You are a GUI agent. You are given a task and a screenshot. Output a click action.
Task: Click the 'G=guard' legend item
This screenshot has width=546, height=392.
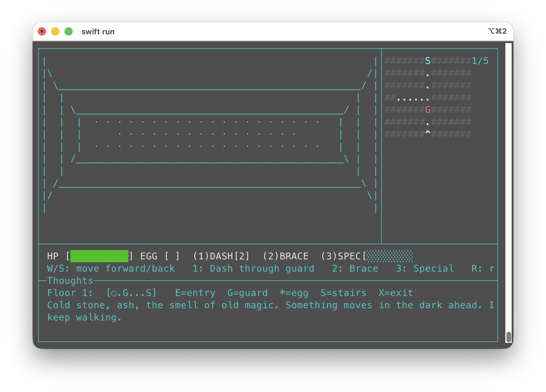[x=248, y=293]
